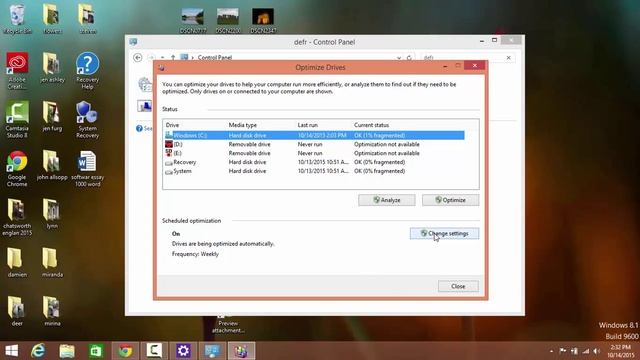The image size is (640, 360).
Task: Launch Internet Explorer from the taskbar
Action: point(38,351)
